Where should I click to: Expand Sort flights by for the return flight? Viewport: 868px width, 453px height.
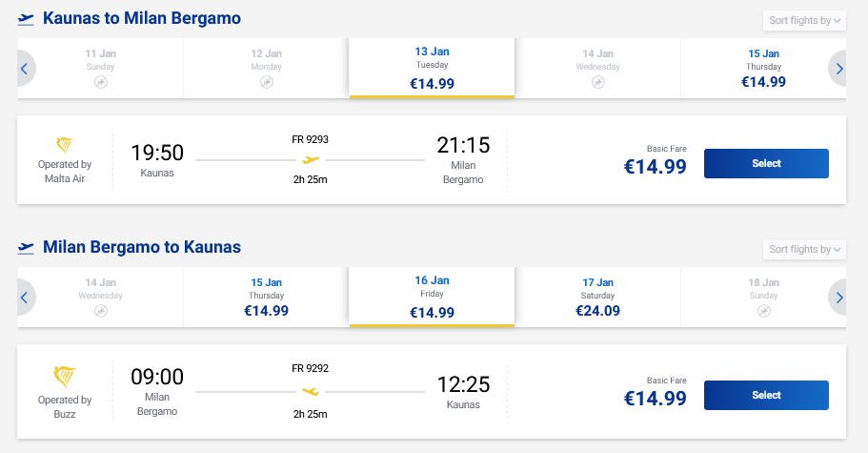click(805, 249)
